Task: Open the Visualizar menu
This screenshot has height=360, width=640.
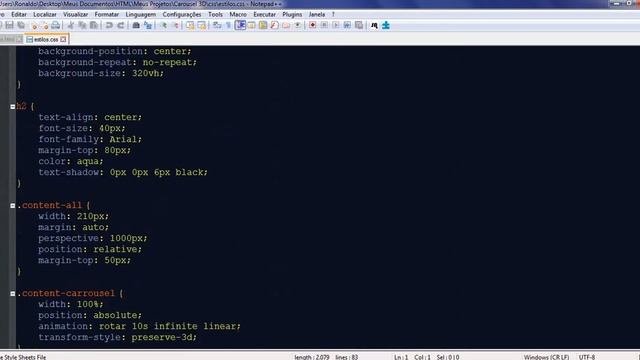Action: tap(76, 14)
